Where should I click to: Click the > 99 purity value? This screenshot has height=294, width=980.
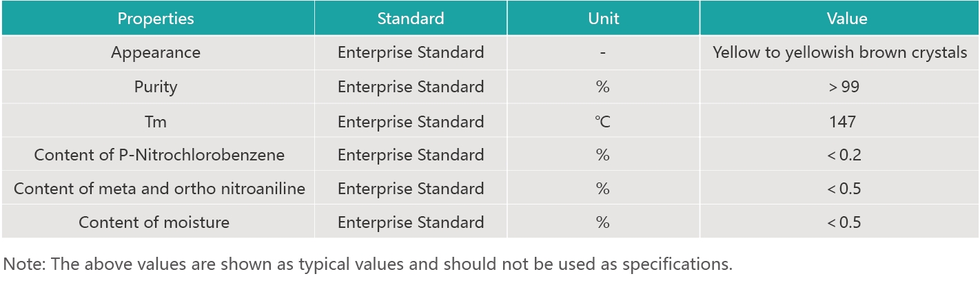coord(844,87)
